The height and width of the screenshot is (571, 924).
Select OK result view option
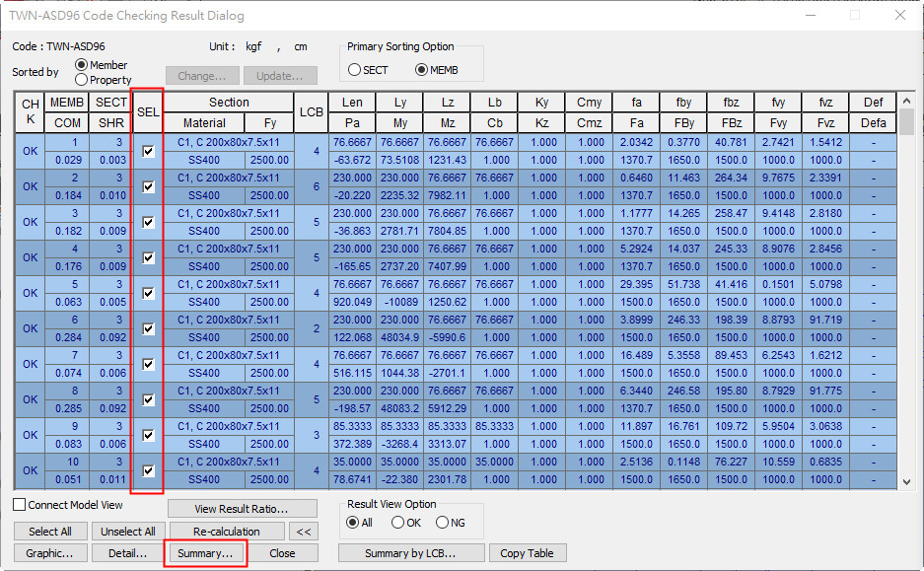[x=397, y=523]
